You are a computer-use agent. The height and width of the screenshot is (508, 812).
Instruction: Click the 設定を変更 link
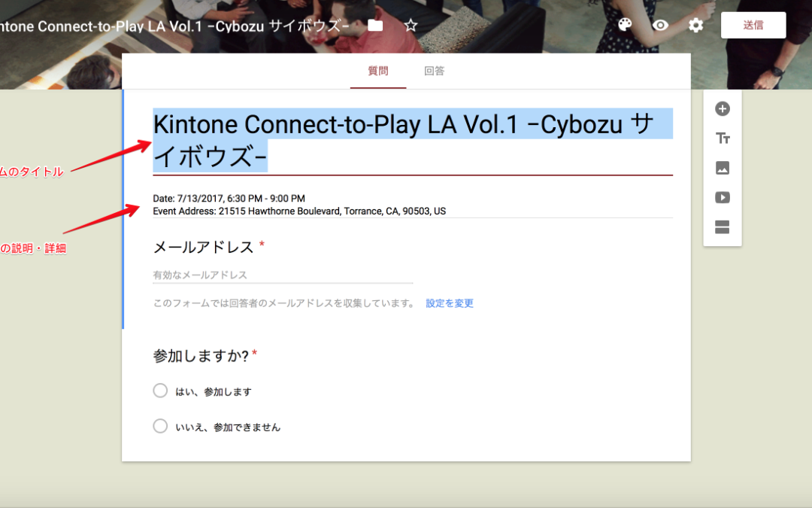[450, 303]
